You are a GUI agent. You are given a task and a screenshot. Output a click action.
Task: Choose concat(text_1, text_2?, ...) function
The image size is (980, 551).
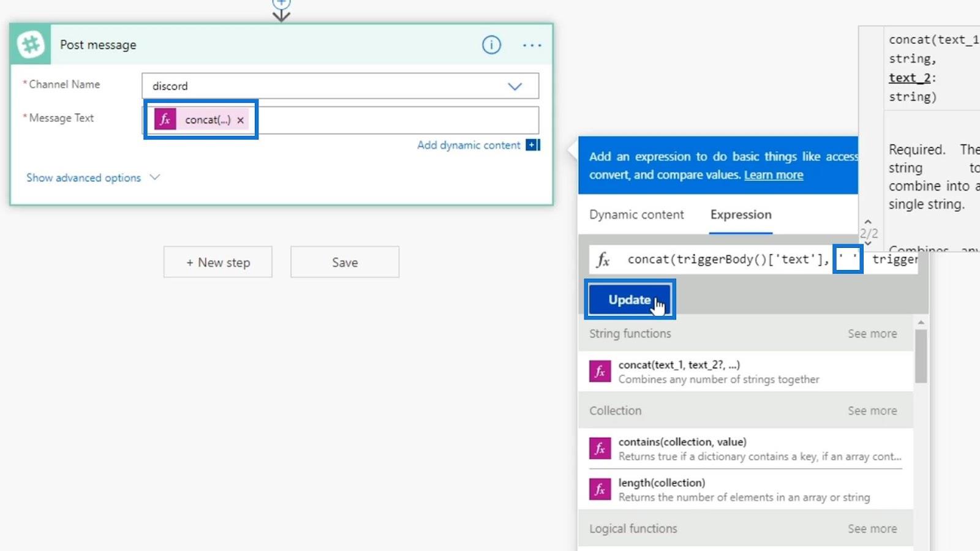click(x=745, y=372)
